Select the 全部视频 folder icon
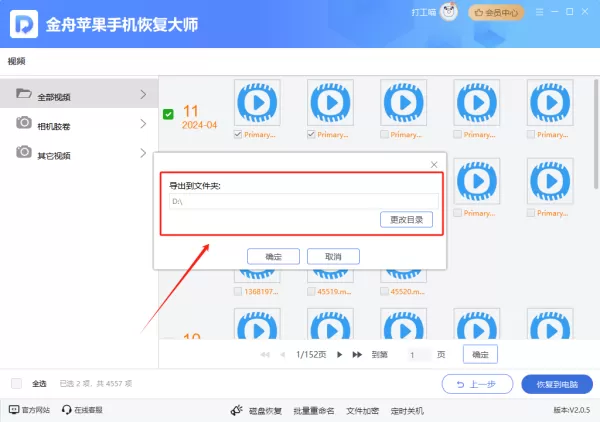Screen dimensions: 600x422 coord(24,93)
